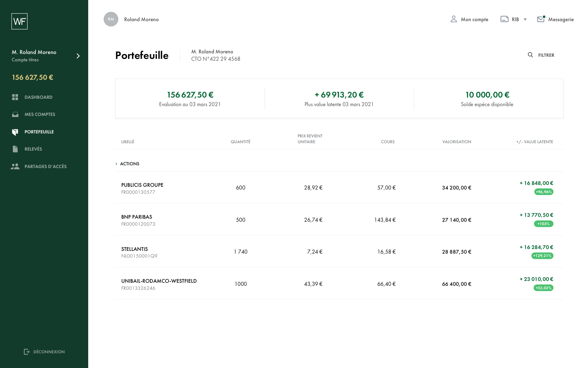Click Déconnexion to log out
588x368 pixels.
[x=49, y=352]
